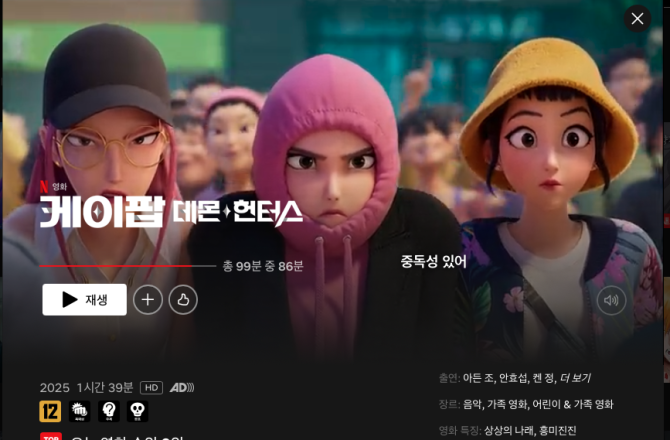Click the yellow 12 age rating badge
Viewport: 670px width, 440px height.
coord(50,411)
